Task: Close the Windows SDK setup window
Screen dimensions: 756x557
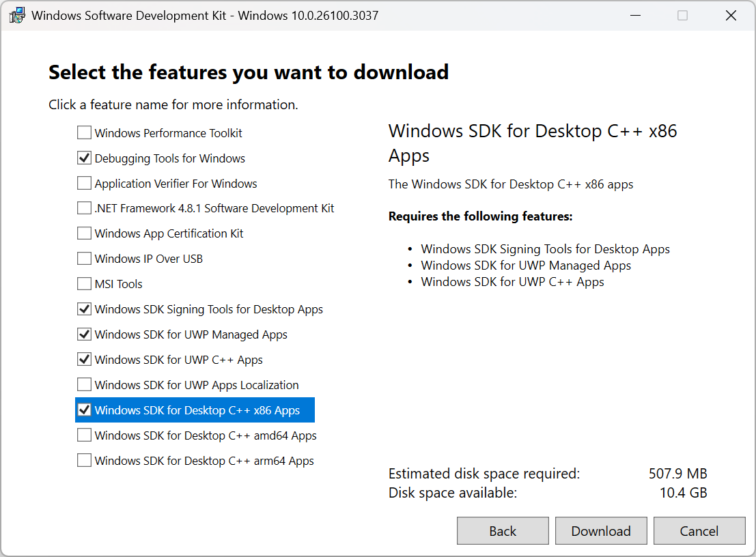Action: click(731, 16)
